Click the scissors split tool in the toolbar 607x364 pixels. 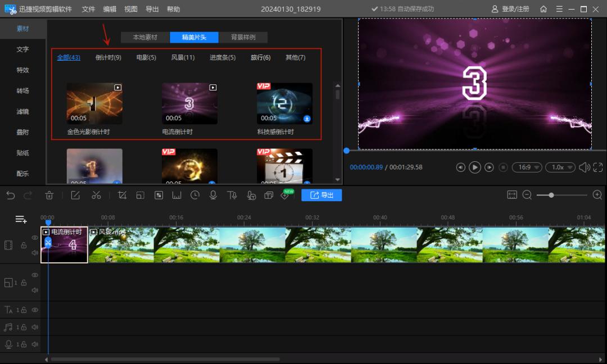96,195
